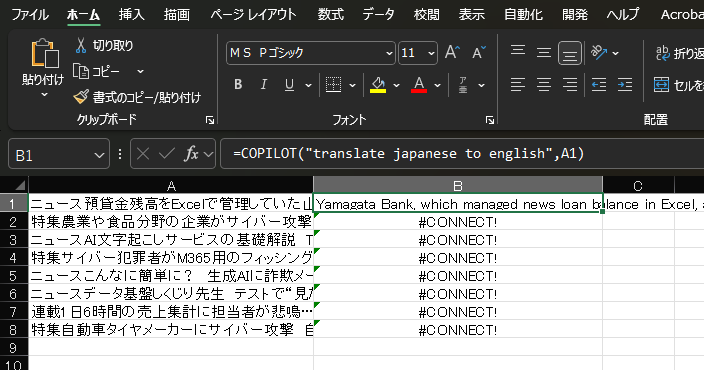Decrease font size with smaller A
The width and height of the screenshot is (704, 370).
tap(479, 53)
